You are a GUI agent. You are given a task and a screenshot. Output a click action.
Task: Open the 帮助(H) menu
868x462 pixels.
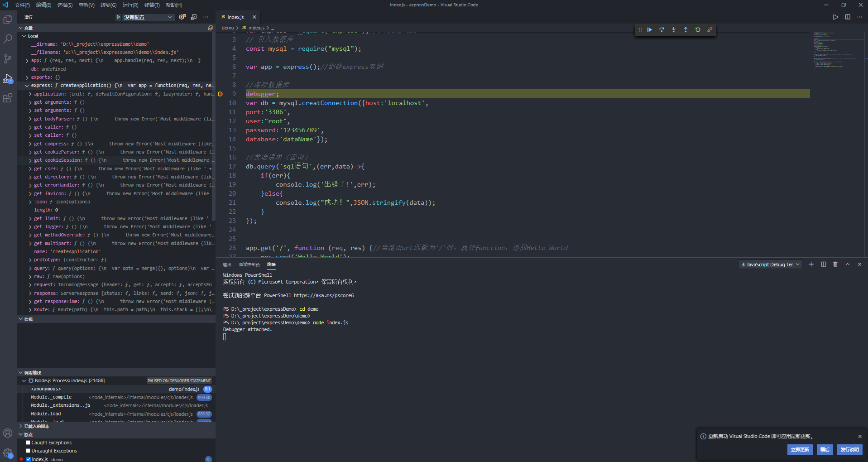point(174,5)
